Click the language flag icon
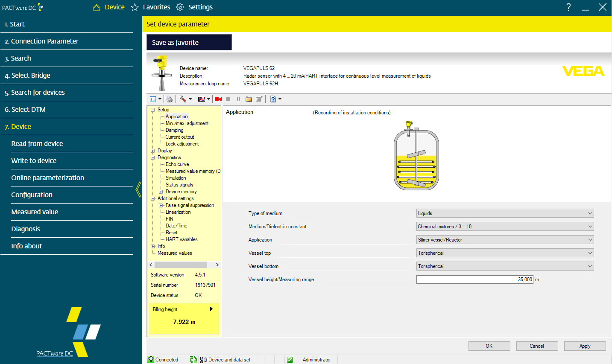The image size is (612, 364). click(202, 99)
